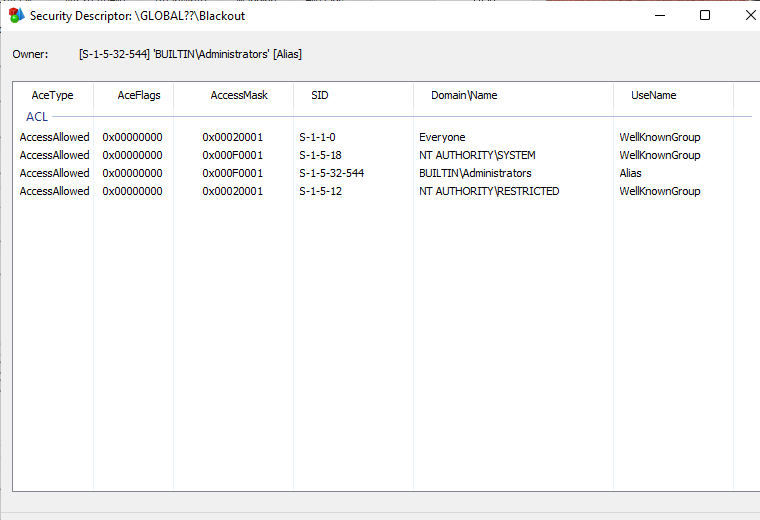760x520 pixels.
Task: Click the Security Descriptor window title icon
Action: tap(16, 16)
